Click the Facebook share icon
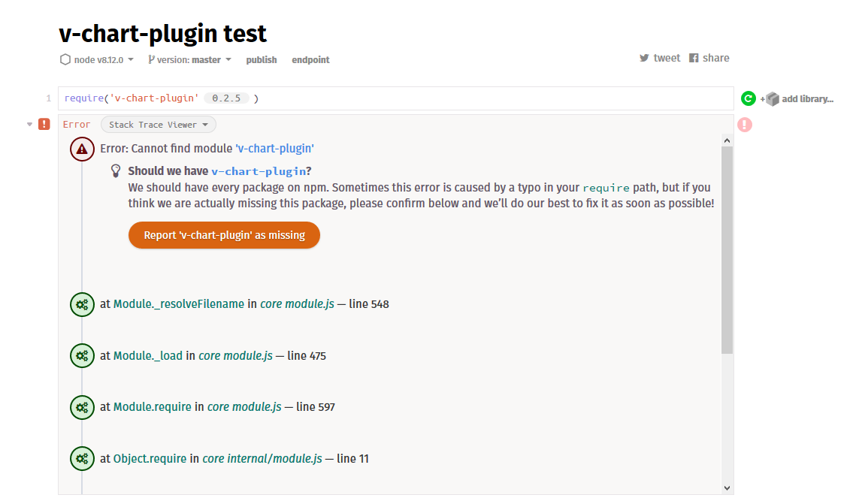This screenshot has height=504, width=865. coord(694,58)
